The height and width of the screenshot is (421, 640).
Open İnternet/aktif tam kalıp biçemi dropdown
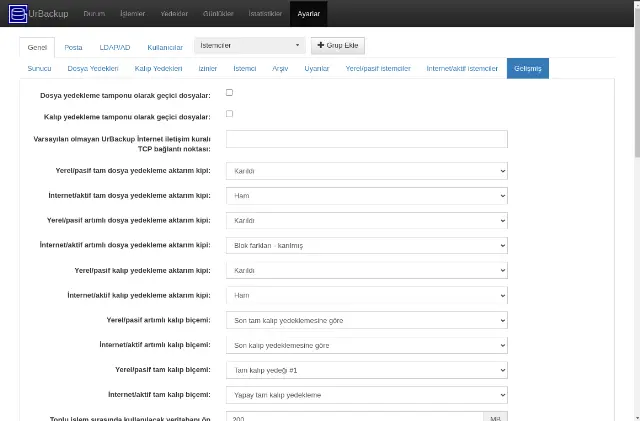(367, 395)
